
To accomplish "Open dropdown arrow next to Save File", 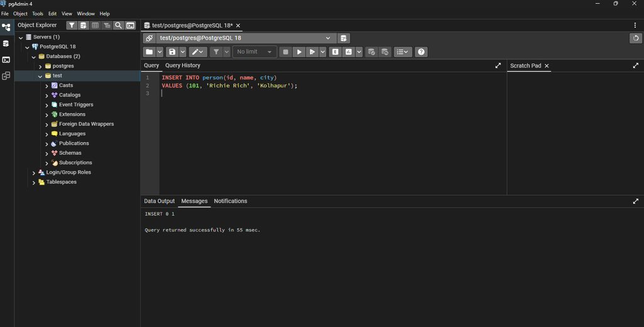I will point(182,52).
